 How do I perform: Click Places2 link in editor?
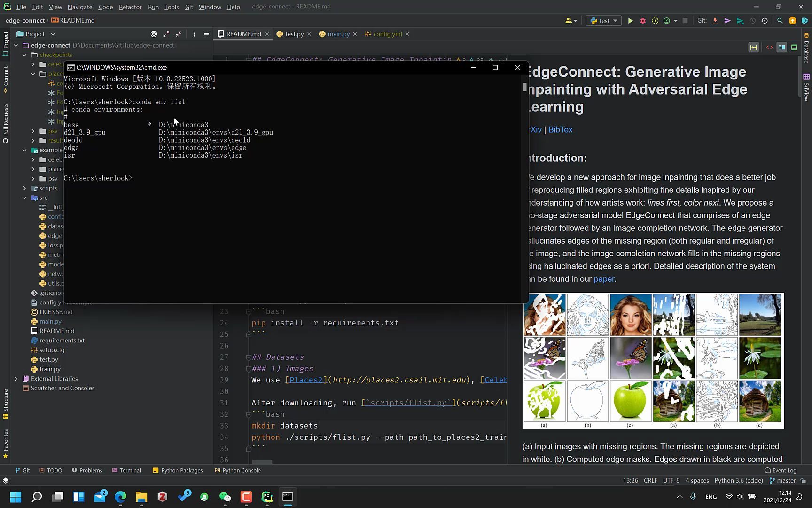click(306, 380)
